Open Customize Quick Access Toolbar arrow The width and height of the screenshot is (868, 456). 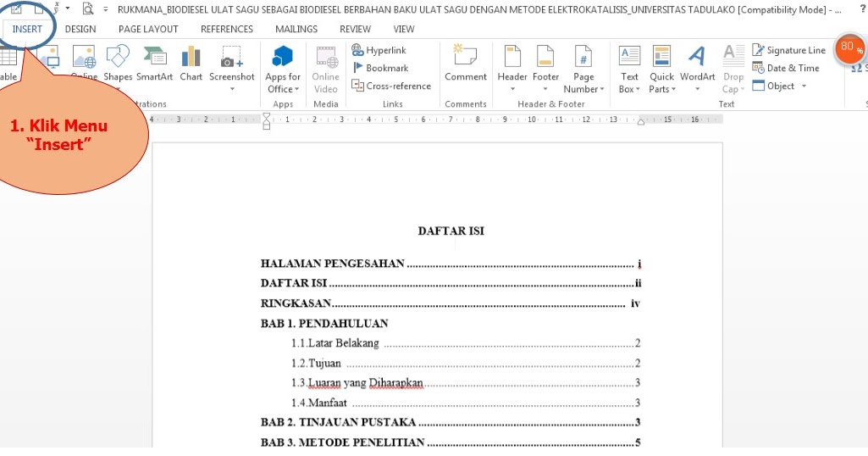click(x=105, y=8)
